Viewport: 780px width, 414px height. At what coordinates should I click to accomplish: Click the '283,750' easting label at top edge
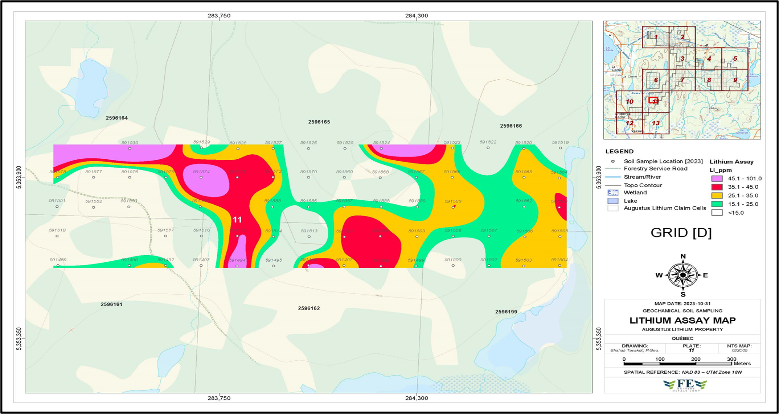click(x=219, y=16)
